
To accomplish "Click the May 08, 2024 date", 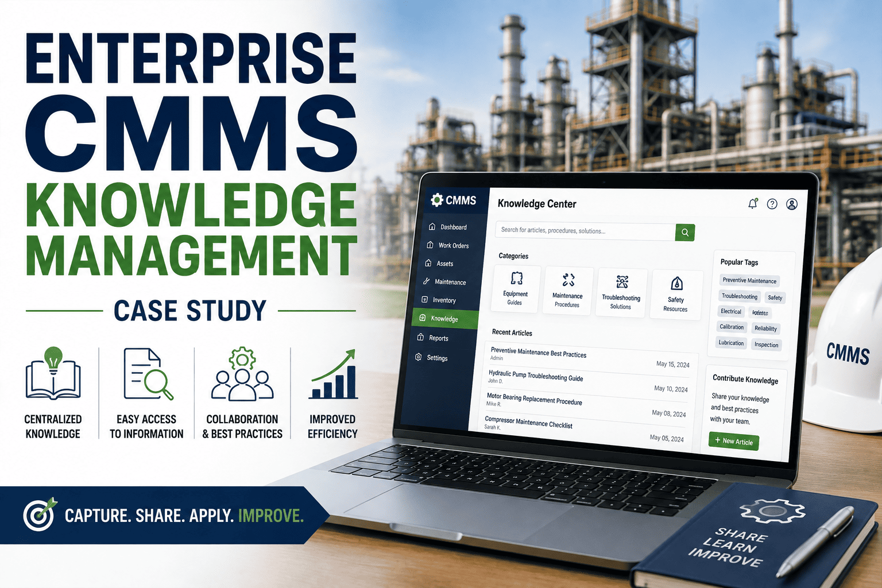I will [668, 413].
